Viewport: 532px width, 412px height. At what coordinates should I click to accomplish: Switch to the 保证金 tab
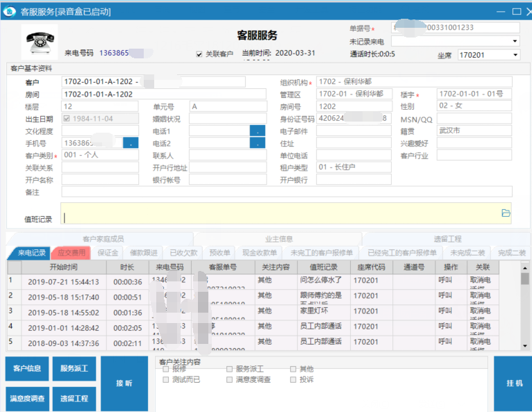click(108, 253)
